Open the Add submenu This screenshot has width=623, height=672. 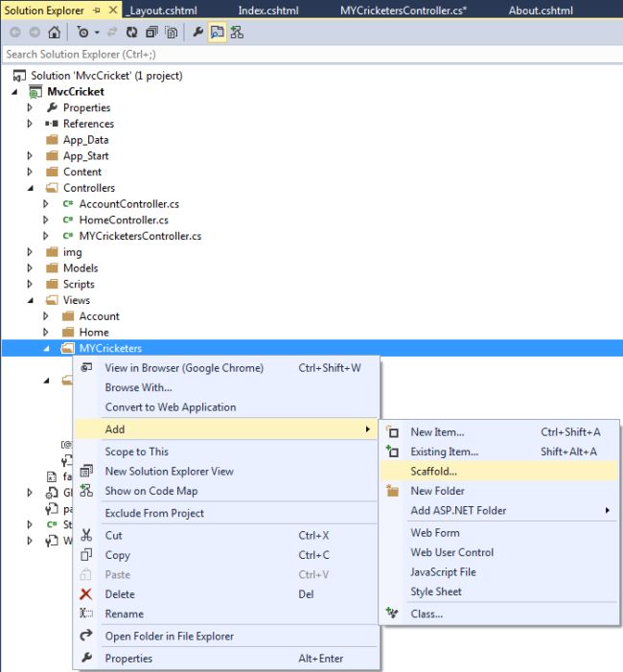(226, 429)
